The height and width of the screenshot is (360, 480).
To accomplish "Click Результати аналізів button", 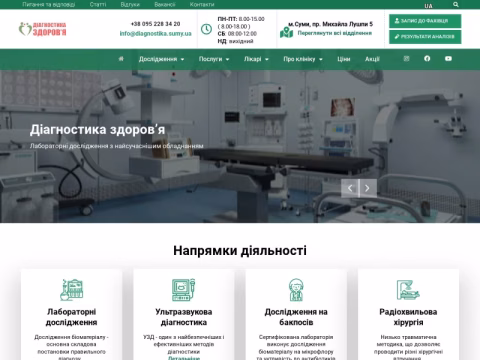I will click(x=425, y=37).
